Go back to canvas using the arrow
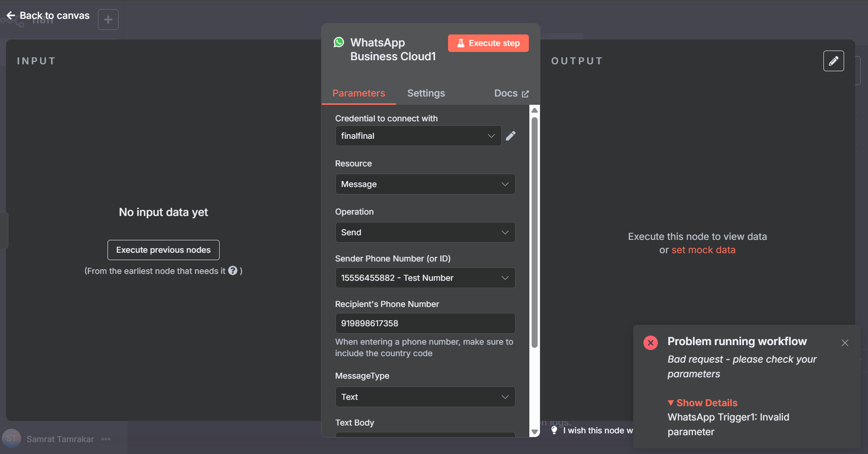Screen dimensions: 868x454 [x=11, y=16]
